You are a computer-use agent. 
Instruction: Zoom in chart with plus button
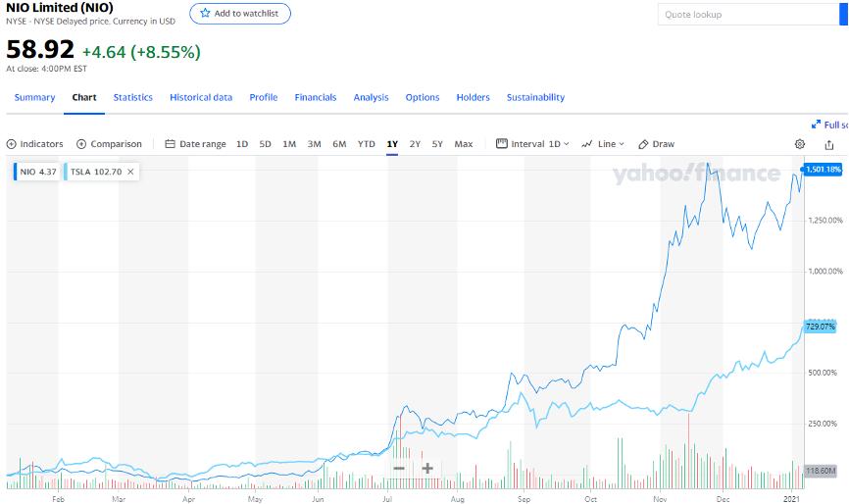point(427,469)
